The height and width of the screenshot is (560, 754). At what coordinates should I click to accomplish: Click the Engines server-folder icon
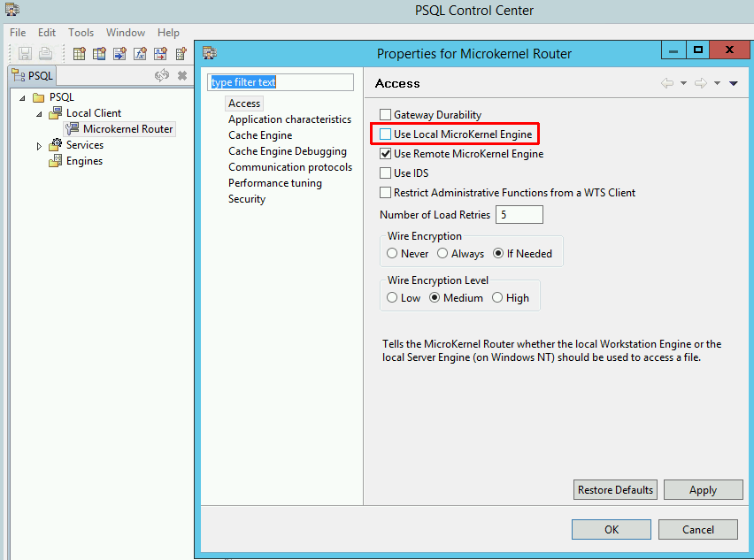pos(55,161)
